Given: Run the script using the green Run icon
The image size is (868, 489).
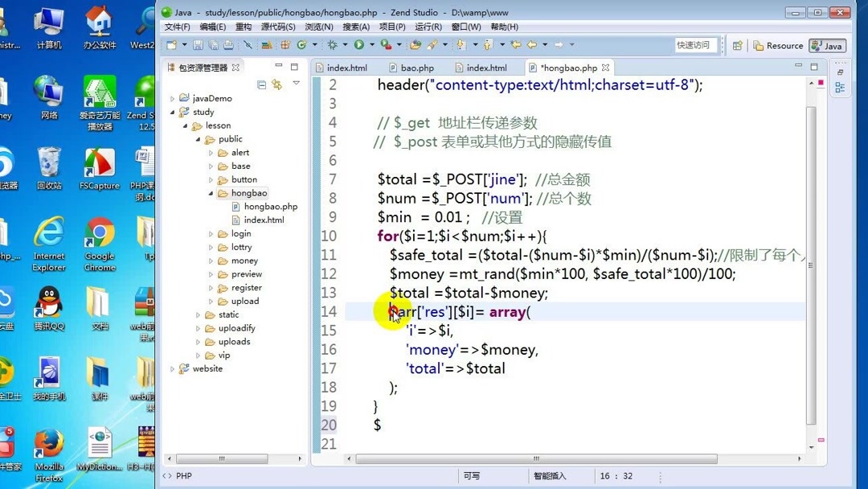Looking at the screenshot, I should pyautogui.click(x=358, y=45).
